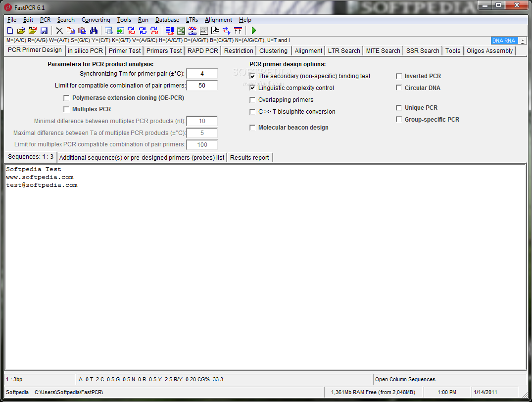Click the red-blue beads cluster icon

click(193, 31)
